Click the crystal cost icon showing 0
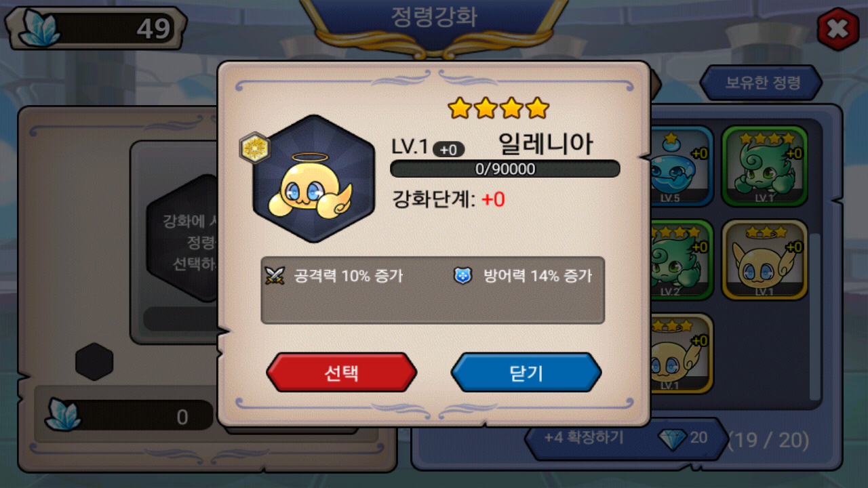 click(x=63, y=414)
